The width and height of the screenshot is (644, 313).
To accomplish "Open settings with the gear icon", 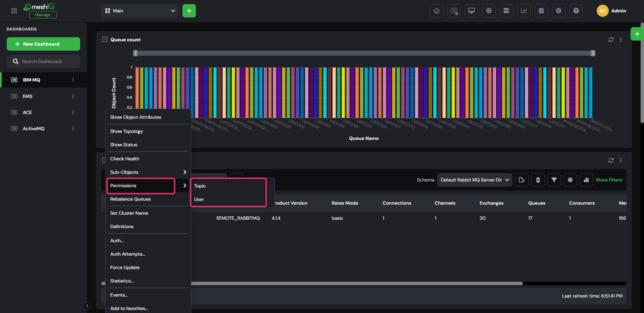I will [x=559, y=11].
